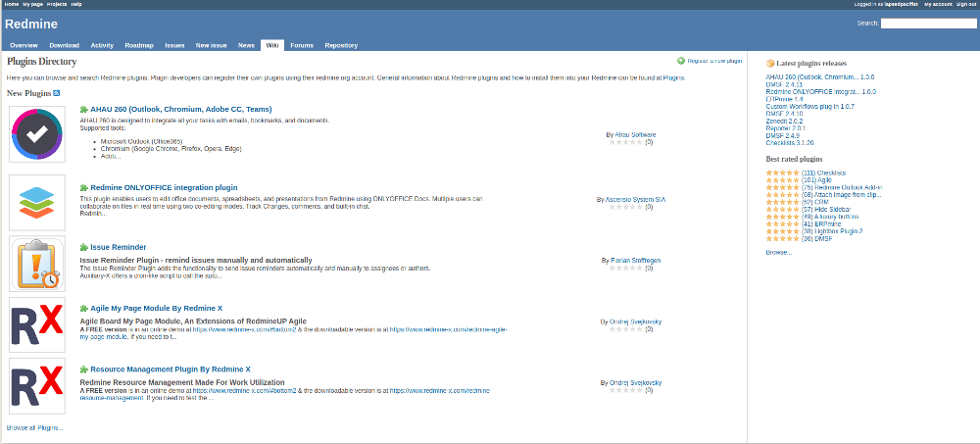
Task: Go to the Roadmap tab
Action: [x=139, y=46]
